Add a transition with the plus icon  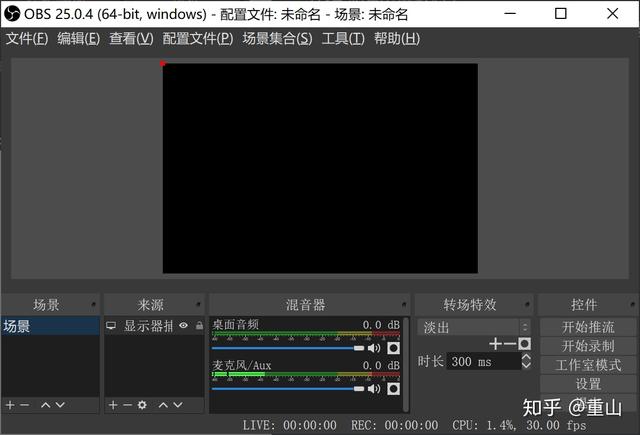pyautogui.click(x=495, y=344)
